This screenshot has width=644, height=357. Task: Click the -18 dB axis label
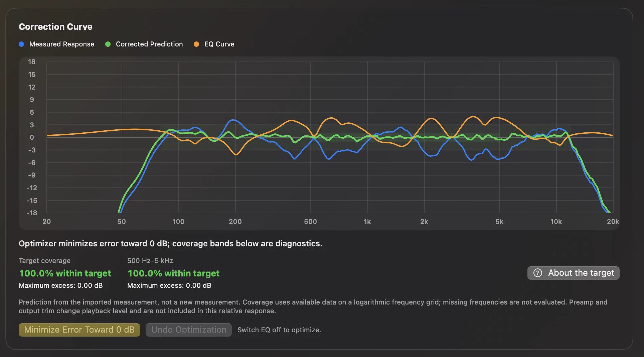(32, 213)
